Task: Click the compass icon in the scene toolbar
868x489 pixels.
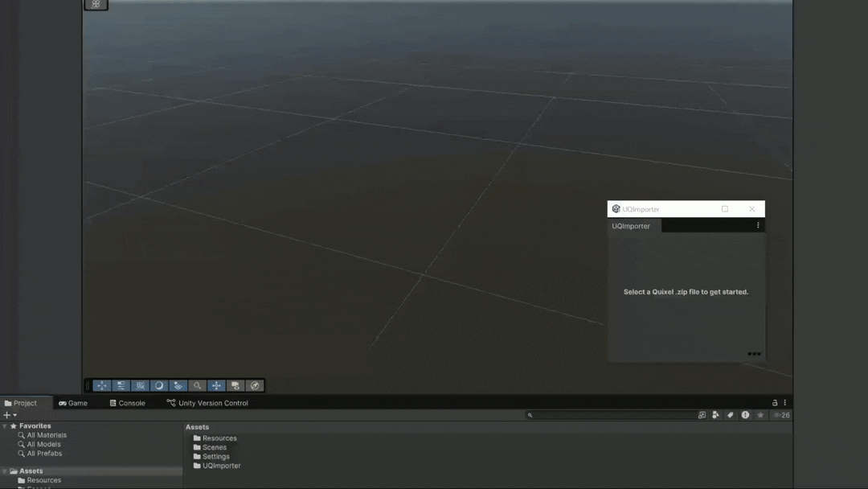Action: (255, 385)
